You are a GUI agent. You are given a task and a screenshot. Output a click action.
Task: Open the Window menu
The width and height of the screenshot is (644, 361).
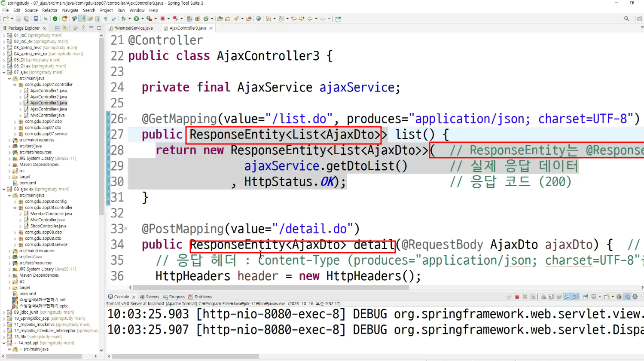tap(137, 10)
